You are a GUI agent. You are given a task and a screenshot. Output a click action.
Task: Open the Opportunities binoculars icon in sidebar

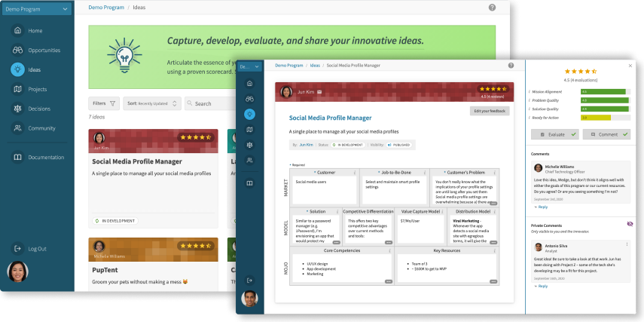[x=17, y=51]
